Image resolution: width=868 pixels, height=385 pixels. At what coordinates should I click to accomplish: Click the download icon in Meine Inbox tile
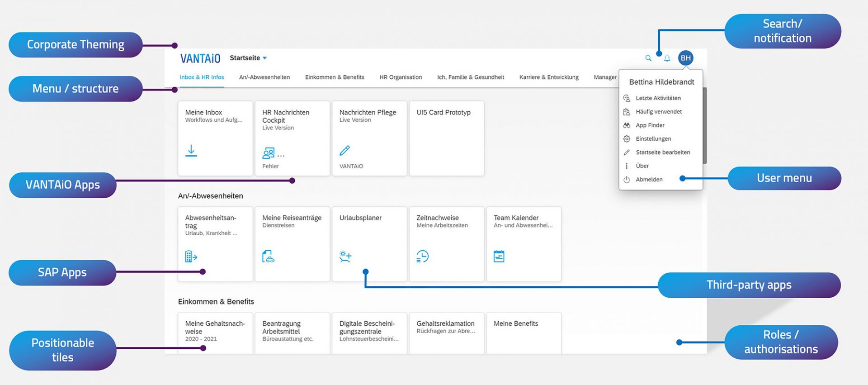(191, 151)
